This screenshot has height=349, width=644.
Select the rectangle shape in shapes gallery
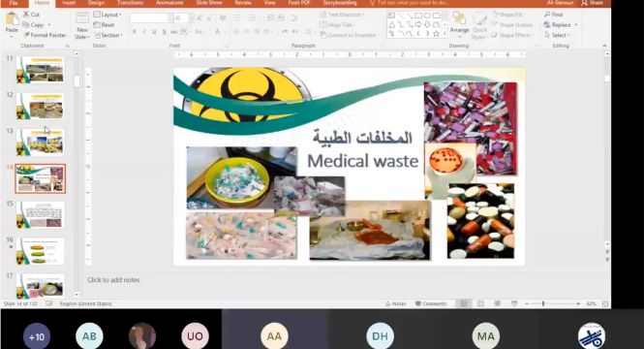click(x=418, y=16)
